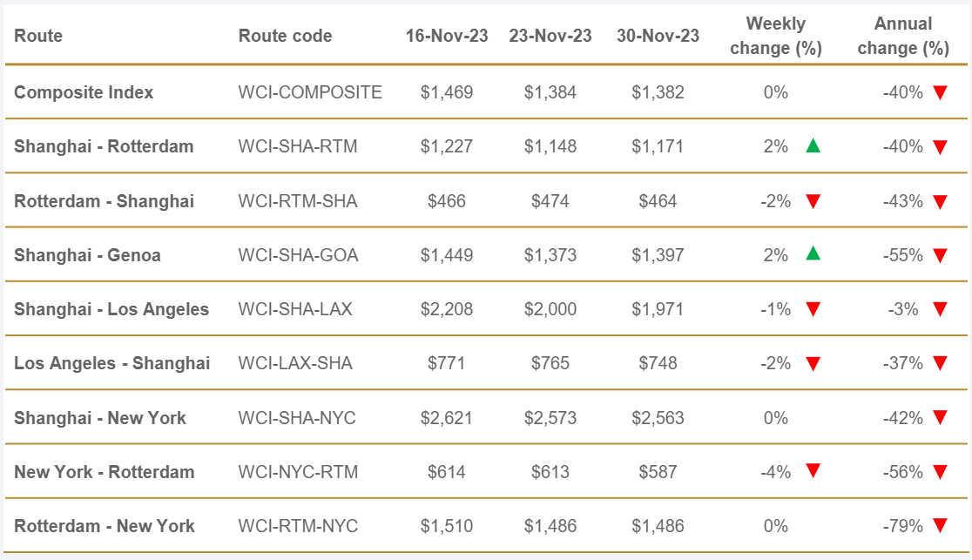Click the WCI-SHA-LAX route code
The height and width of the screenshot is (560, 972).
pos(295,309)
